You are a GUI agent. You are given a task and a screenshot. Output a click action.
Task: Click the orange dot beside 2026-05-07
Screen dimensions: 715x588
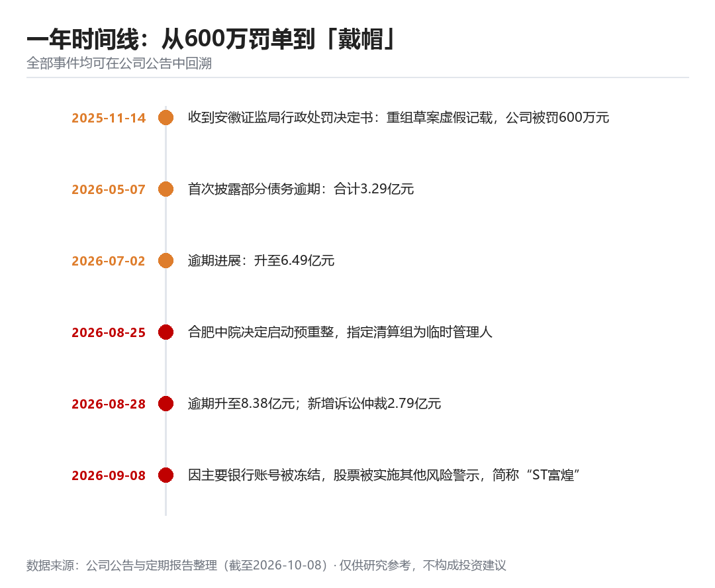[166, 189]
